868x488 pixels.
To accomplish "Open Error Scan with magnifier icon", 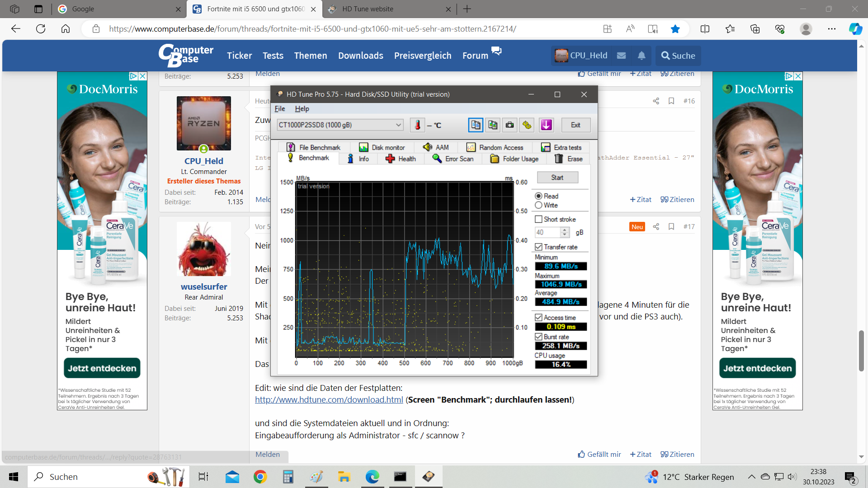I will coord(453,159).
